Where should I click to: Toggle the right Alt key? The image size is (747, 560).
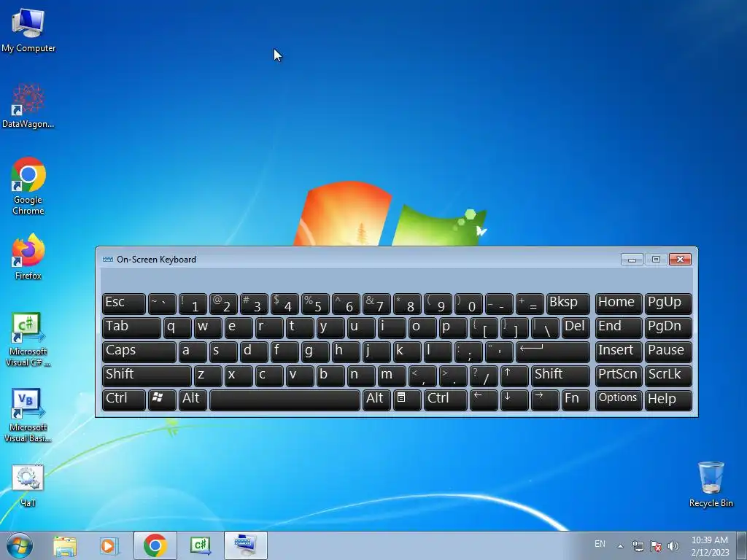coord(376,399)
